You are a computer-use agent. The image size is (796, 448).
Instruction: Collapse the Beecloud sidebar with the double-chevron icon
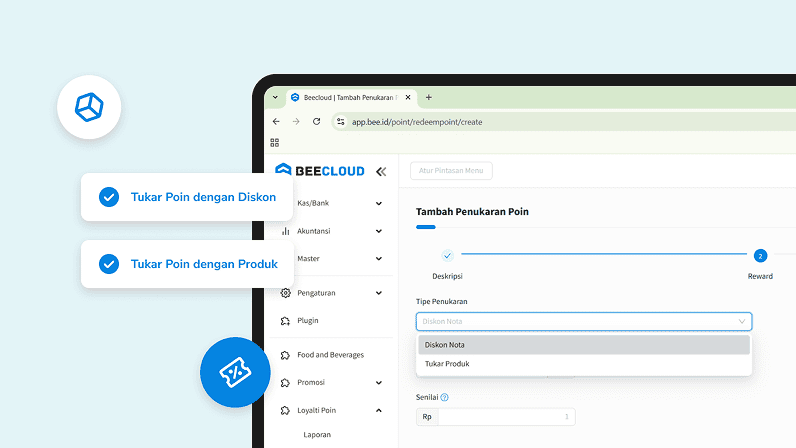point(381,172)
